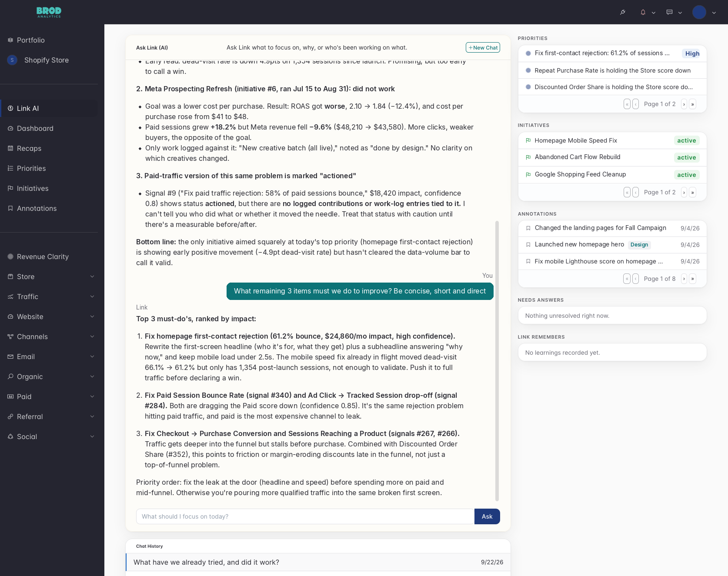Go to next page of Initiatives
The image size is (728, 576).
(684, 192)
